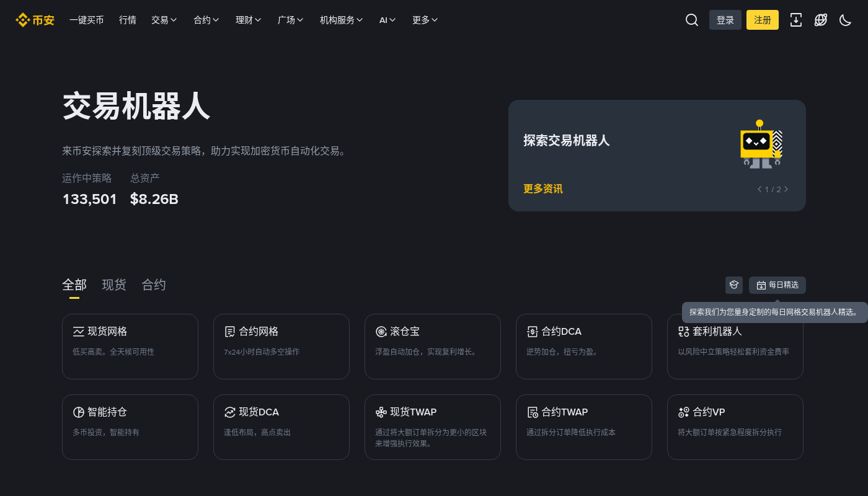Click the 币安 logo in the header
Screen dimensions: 868x496
point(35,20)
